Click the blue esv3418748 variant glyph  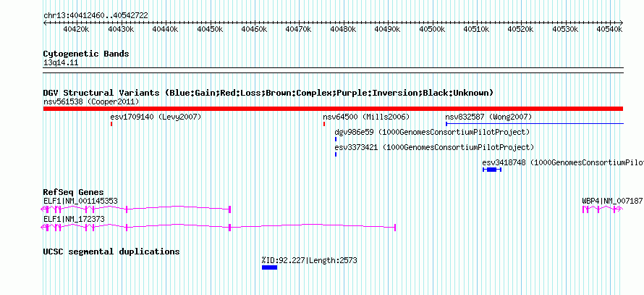coord(492,170)
